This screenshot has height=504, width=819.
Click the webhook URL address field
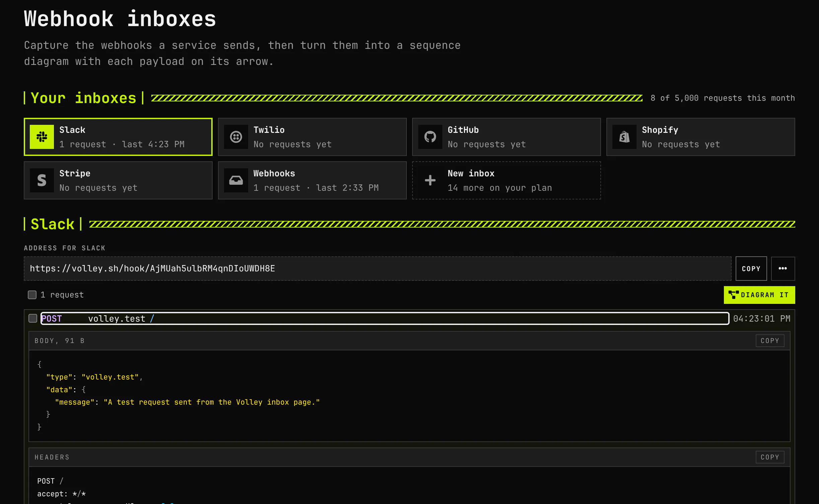click(x=377, y=268)
